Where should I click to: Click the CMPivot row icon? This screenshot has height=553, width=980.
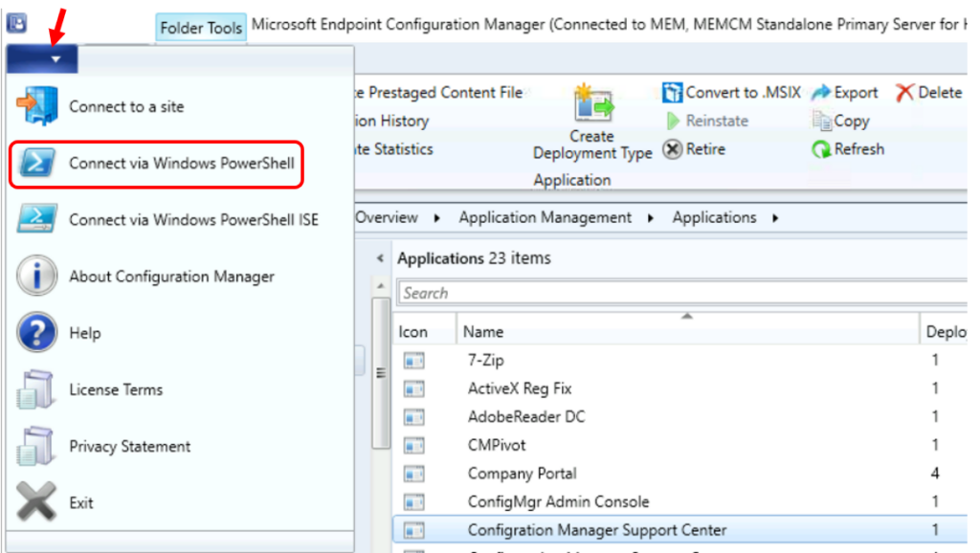click(413, 446)
